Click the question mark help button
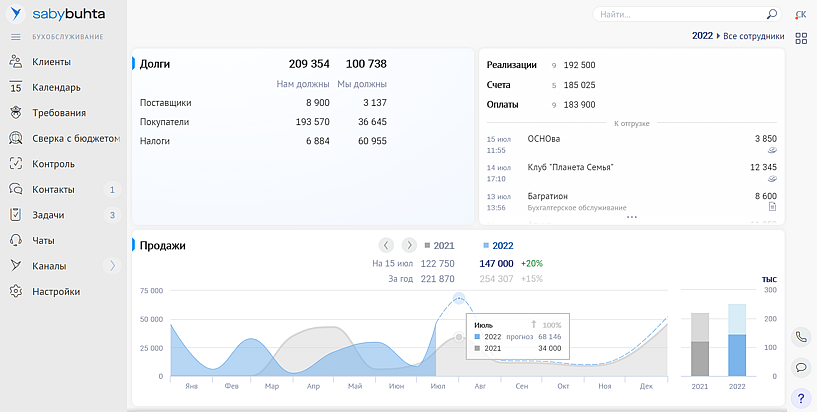Screen dimensions: 817x412 pos(801,398)
